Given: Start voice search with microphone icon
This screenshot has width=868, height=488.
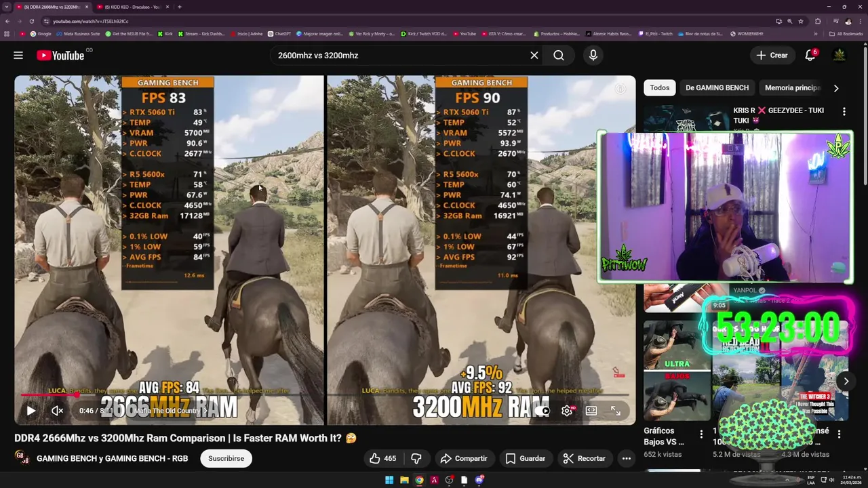Looking at the screenshot, I should pyautogui.click(x=593, y=56).
